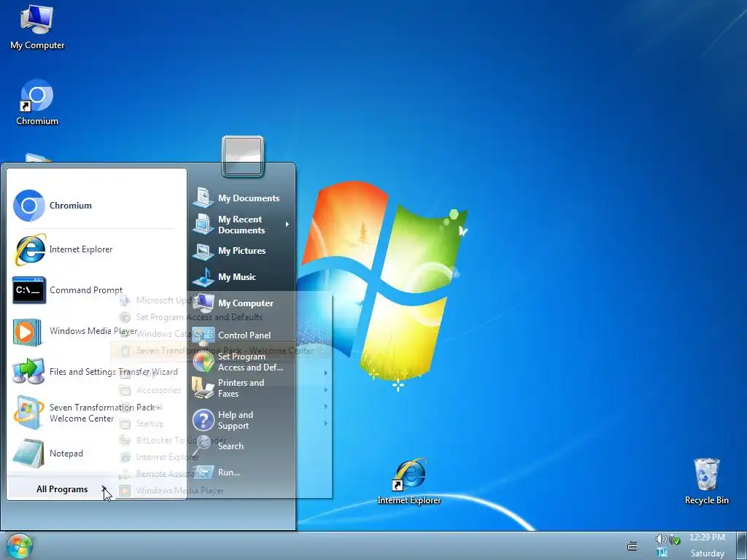Image resolution: width=747 pixels, height=560 pixels.
Task: Open My Computer in Start menu's right column
Action: point(242,303)
